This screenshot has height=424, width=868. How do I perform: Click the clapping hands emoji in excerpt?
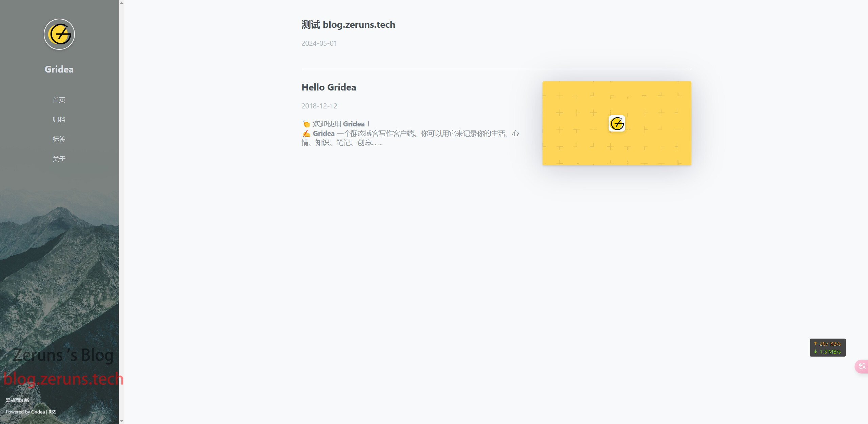click(x=306, y=124)
